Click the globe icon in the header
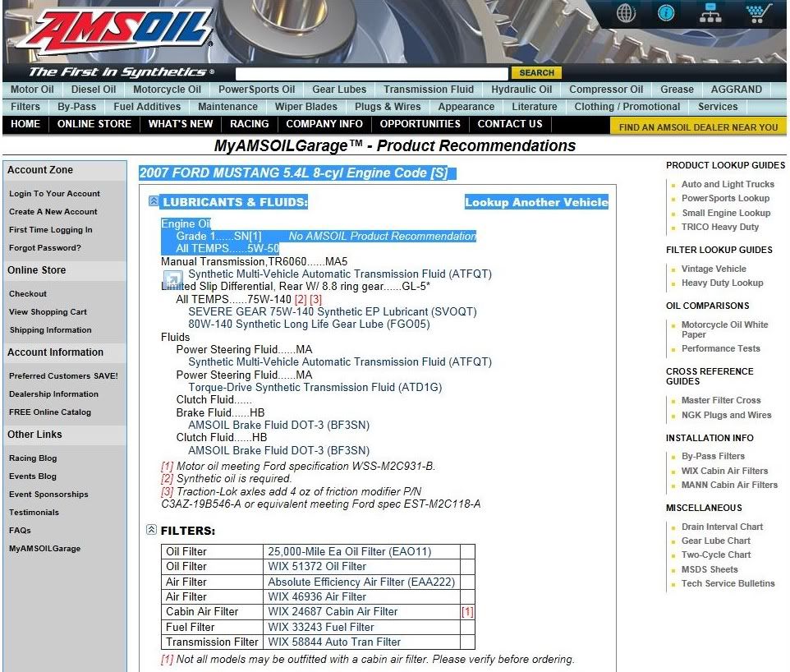 tap(627, 13)
